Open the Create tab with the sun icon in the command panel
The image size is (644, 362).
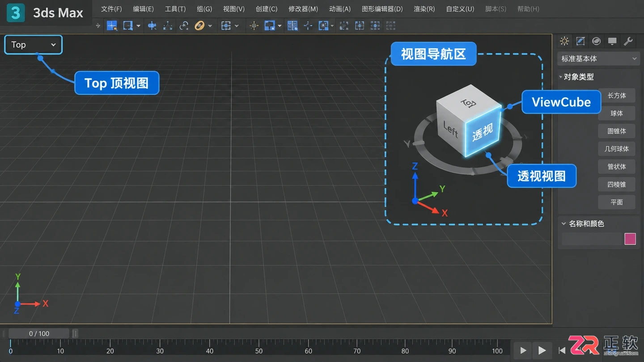(x=564, y=42)
